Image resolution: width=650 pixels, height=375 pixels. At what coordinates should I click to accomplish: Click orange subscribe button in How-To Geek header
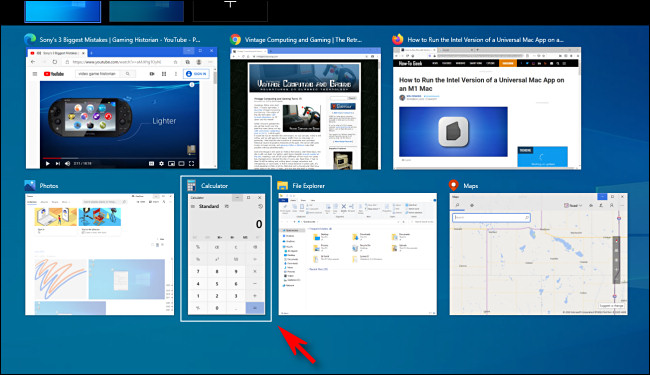pyautogui.click(x=508, y=63)
